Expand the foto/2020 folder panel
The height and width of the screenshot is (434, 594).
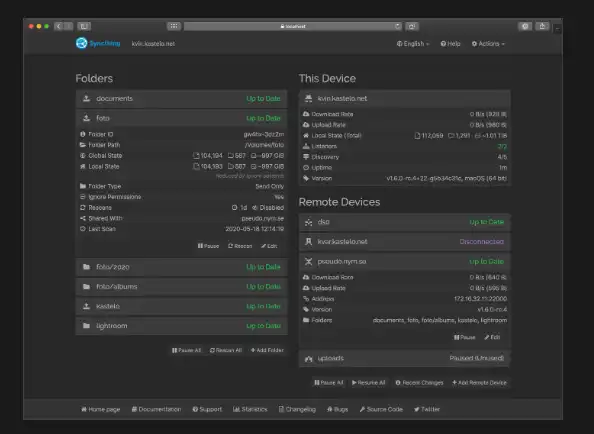tap(181, 267)
